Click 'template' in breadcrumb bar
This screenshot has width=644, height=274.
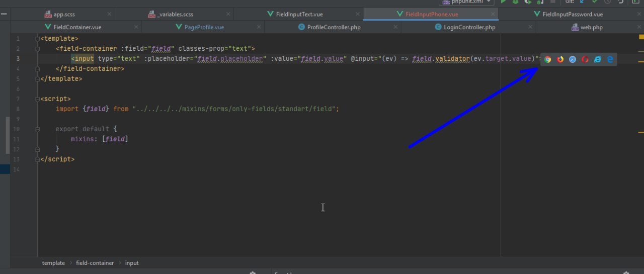[53, 263]
